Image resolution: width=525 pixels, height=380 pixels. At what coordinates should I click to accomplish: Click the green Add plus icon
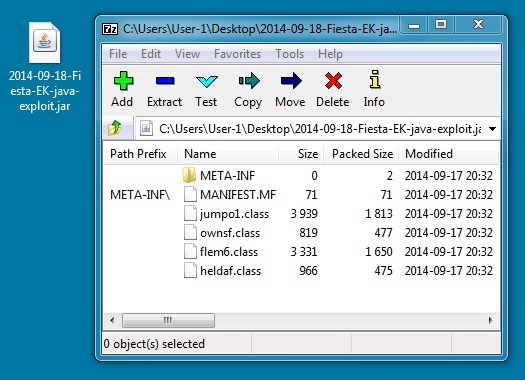point(123,81)
